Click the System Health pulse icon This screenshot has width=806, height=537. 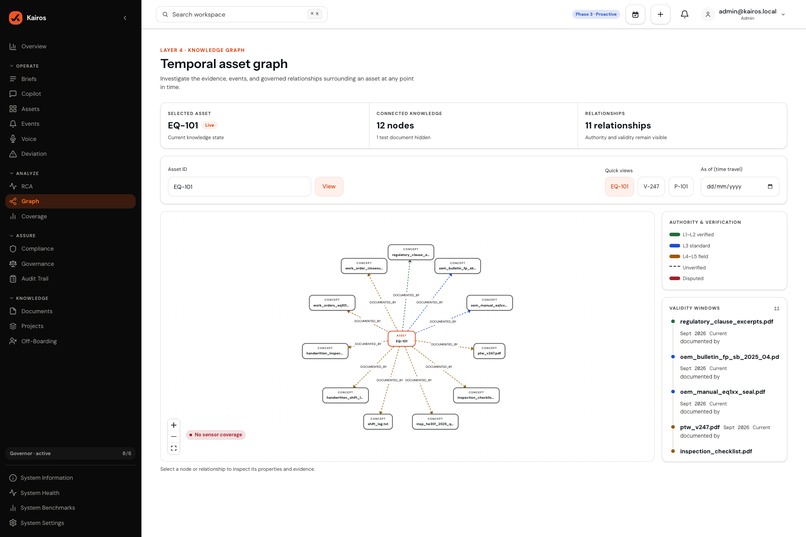(13, 493)
